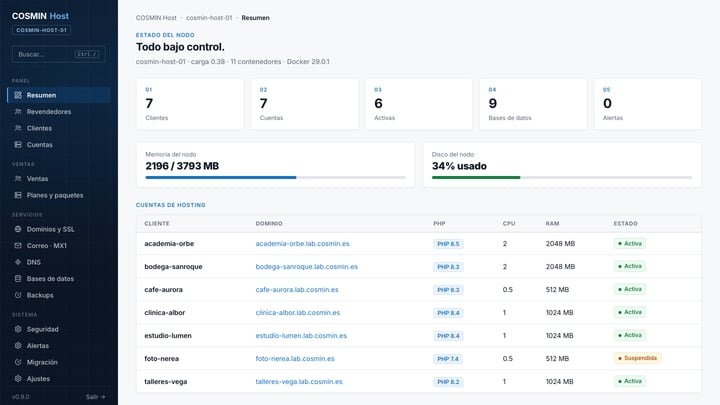The image size is (720, 405).
Task: Click the Activa badge for academia-orbe
Action: pyautogui.click(x=630, y=243)
